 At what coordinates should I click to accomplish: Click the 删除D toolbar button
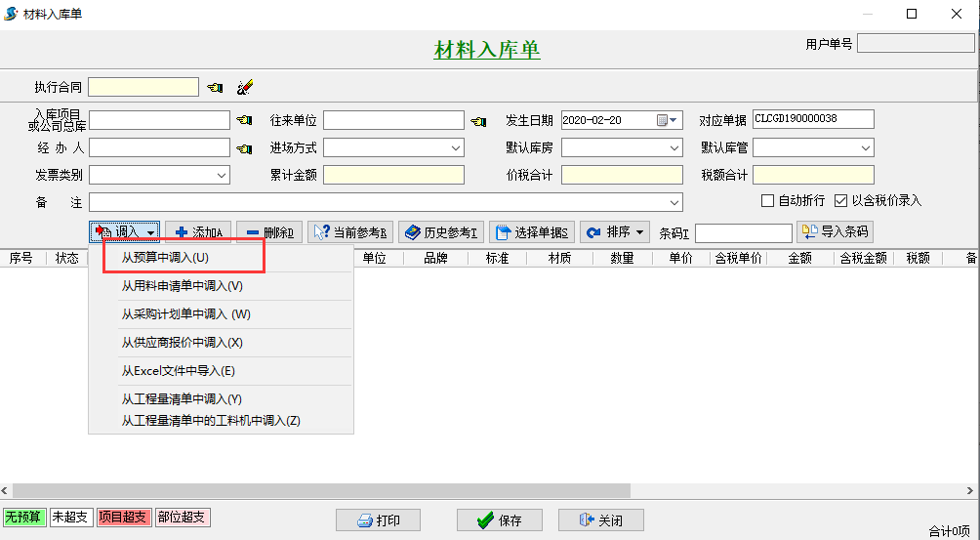(269, 232)
